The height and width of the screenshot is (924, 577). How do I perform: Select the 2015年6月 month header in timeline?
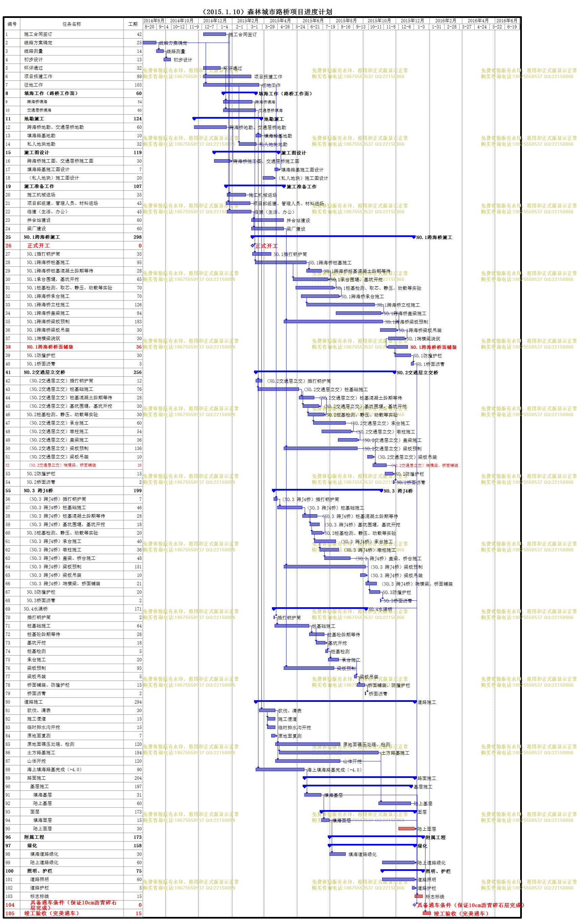[313, 21]
